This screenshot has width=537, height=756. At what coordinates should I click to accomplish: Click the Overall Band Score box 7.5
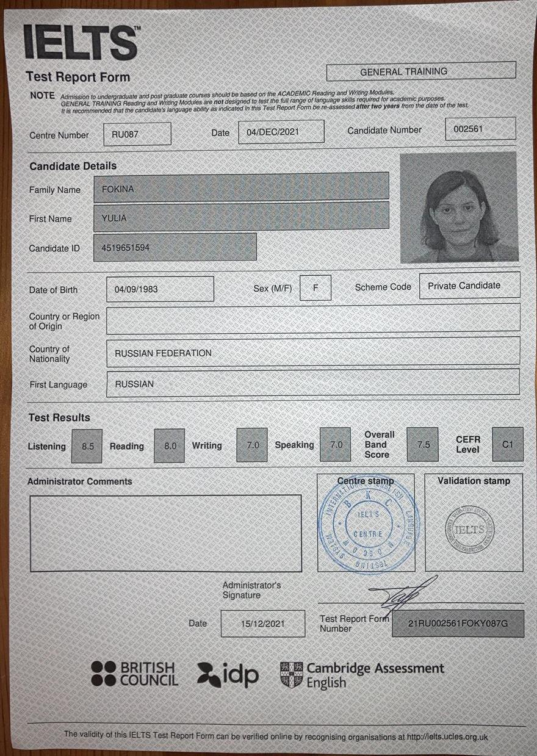(423, 444)
